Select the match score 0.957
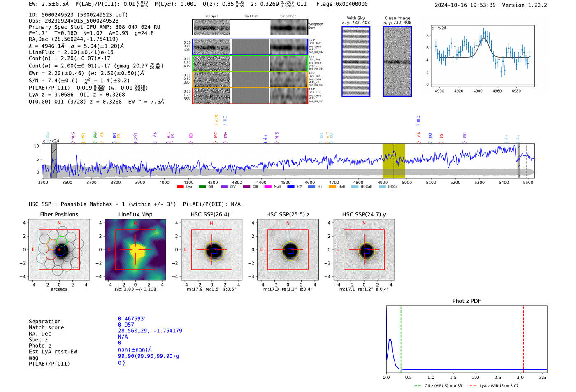Viewport: 576px width, 392px height. 126,325
